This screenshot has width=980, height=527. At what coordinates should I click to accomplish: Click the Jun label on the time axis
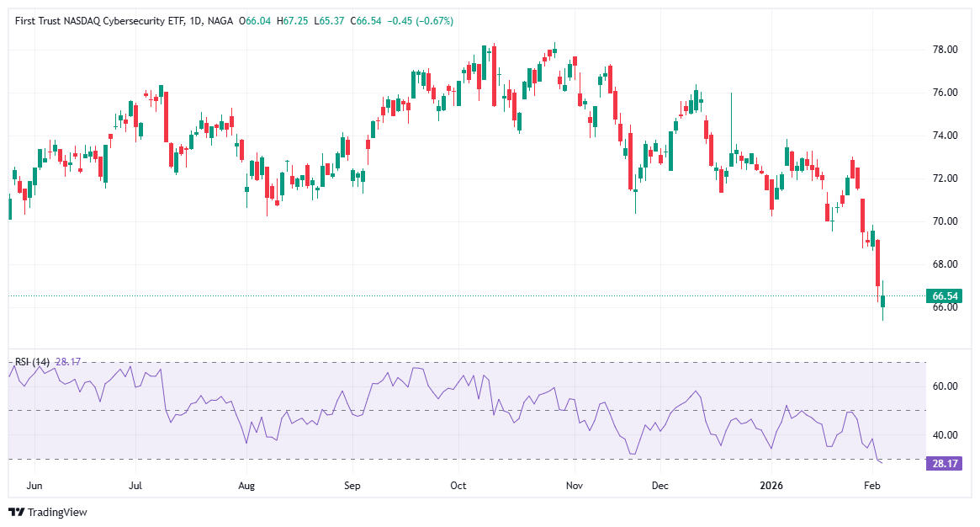35,486
